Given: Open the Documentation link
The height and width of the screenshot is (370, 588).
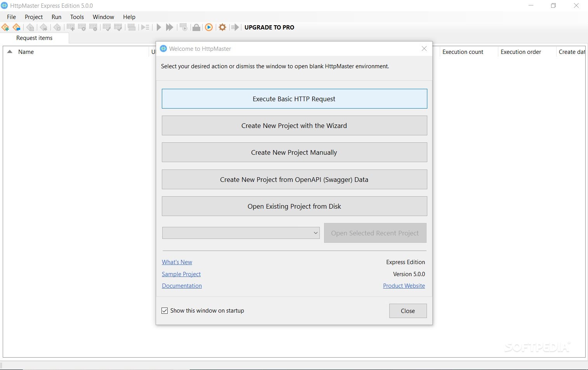Looking at the screenshot, I should click(x=182, y=285).
